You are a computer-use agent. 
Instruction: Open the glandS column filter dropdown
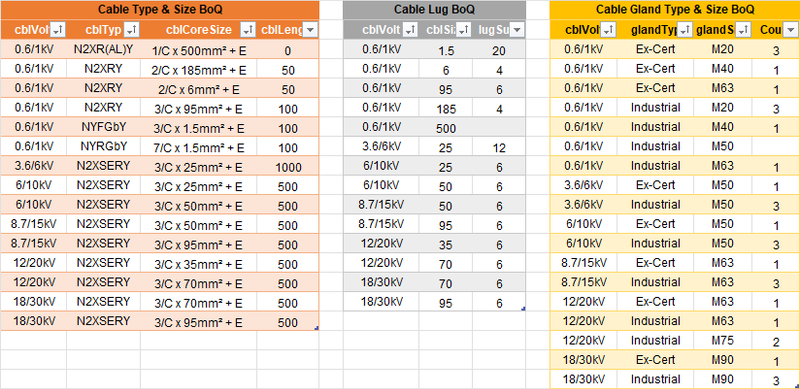click(743, 31)
